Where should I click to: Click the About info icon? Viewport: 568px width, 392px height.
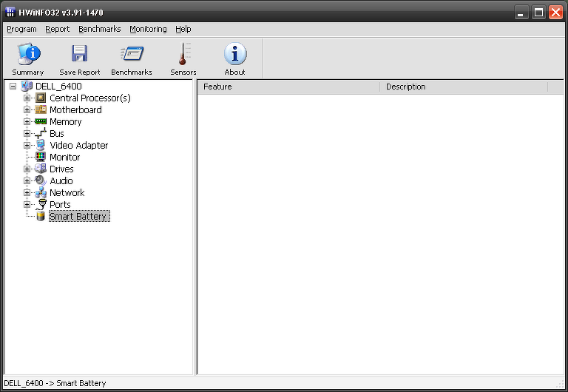point(235,53)
